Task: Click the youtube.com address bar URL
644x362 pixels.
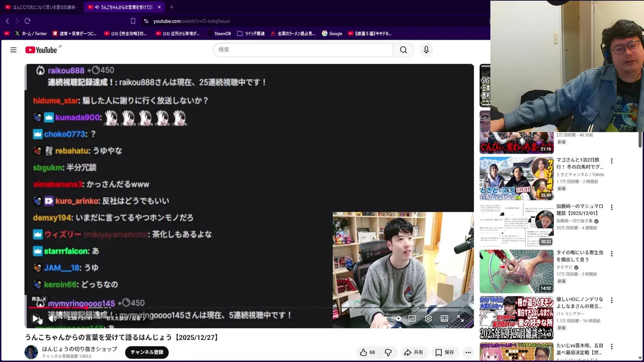Action: 191,21
